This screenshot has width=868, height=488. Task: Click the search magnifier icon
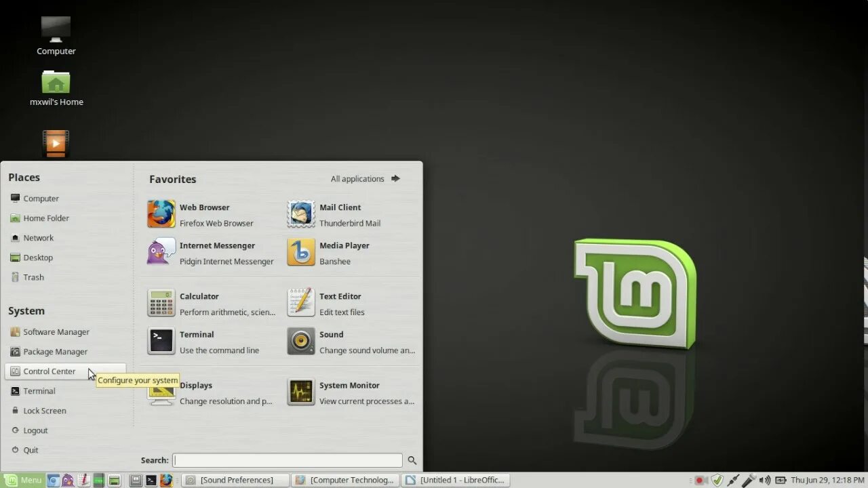(x=412, y=460)
